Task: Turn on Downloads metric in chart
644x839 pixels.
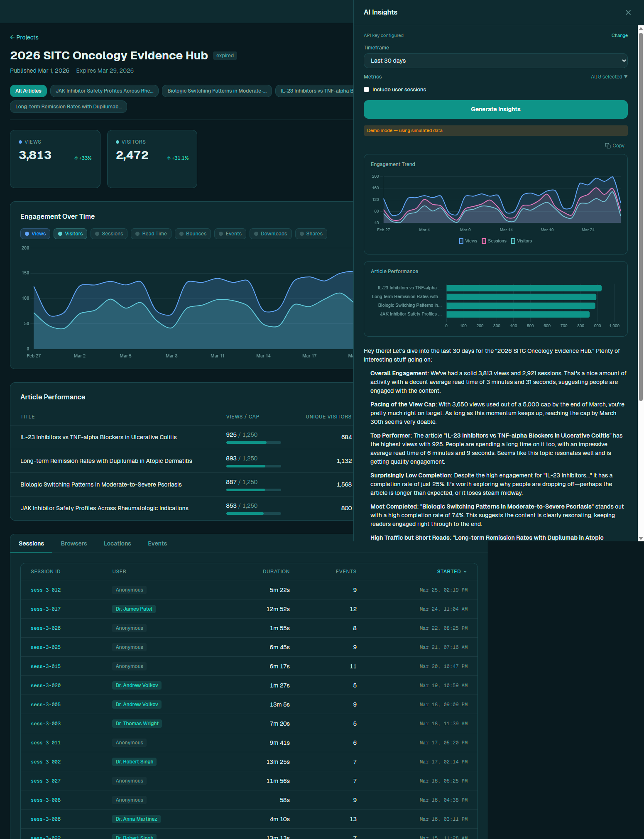Action: [x=270, y=234]
